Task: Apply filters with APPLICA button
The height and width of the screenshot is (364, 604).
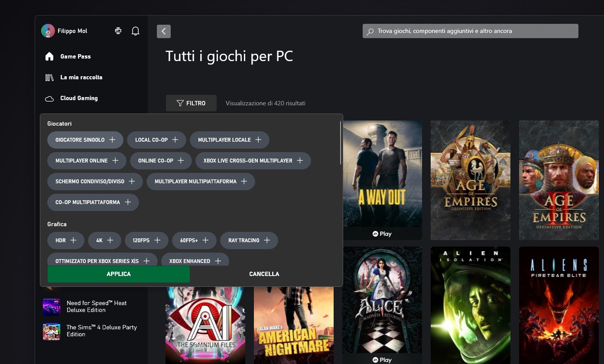Action: pyautogui.click(x=119, y=274)
